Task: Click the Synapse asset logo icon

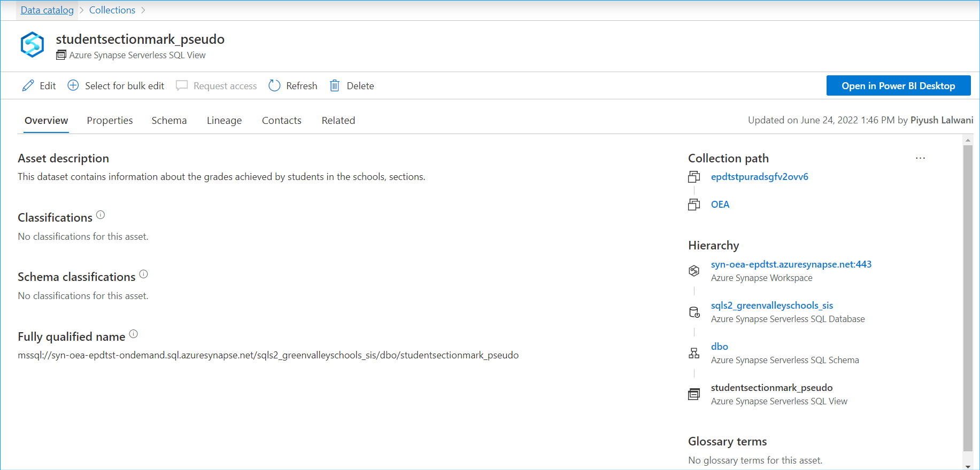Action: [x=32, y=44]
